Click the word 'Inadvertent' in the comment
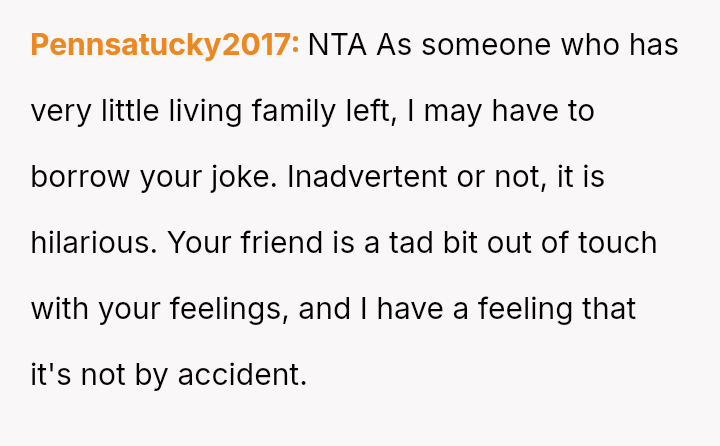 point(368,177)
